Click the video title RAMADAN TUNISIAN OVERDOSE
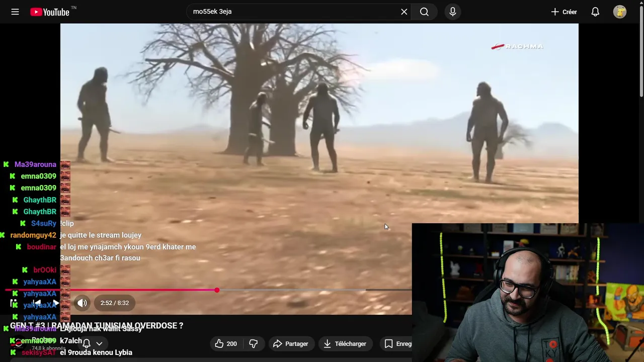644x362 pixels. pos(97,325)
